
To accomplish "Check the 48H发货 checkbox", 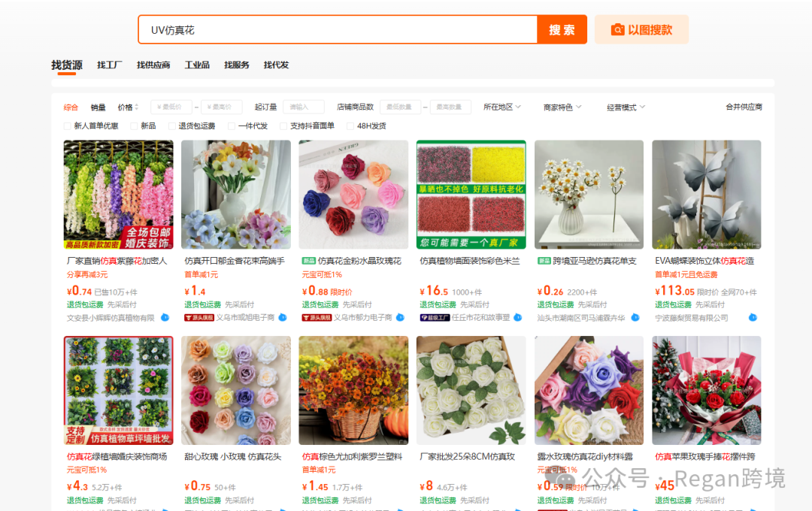I will pos(350,125).
